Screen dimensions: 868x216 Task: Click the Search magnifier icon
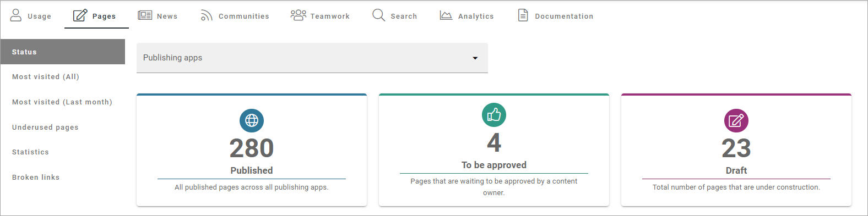378,15
